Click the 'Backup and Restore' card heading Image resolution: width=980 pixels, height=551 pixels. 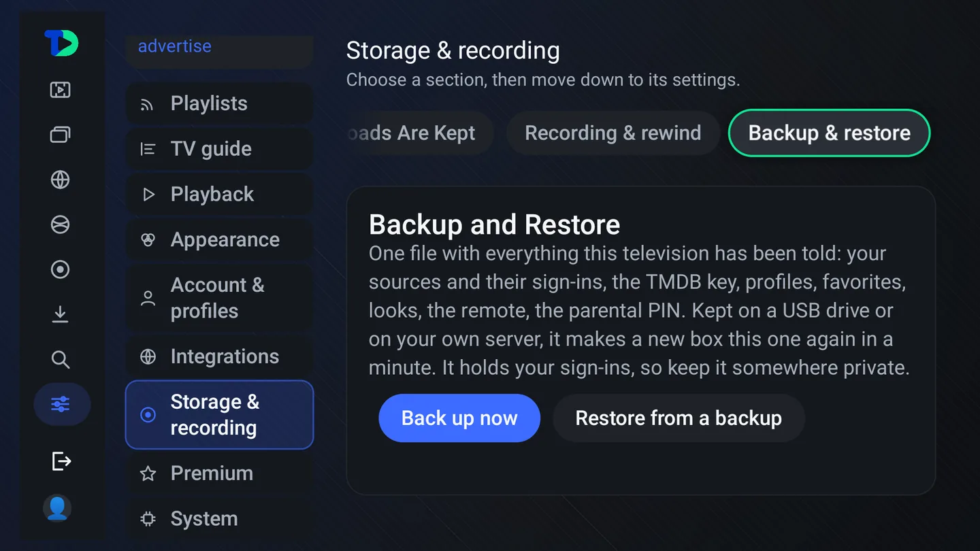click(x=495, y=224)
